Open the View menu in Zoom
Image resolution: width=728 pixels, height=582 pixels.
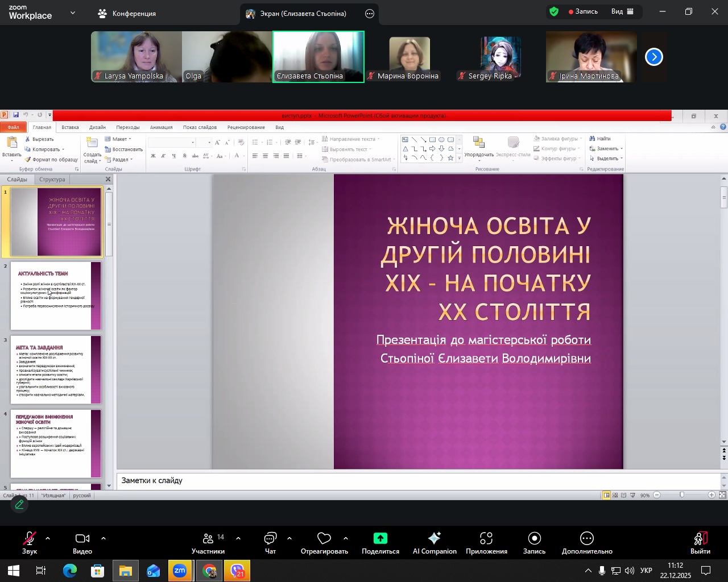point(622,11)
